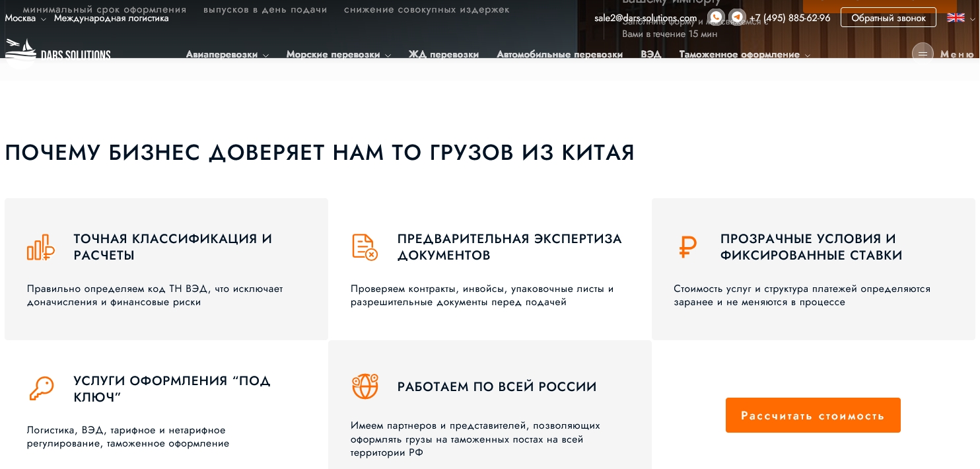Open the hamburger Menu icon
The width and height of the screenshot is (980, 469).
tap(923, 54)
